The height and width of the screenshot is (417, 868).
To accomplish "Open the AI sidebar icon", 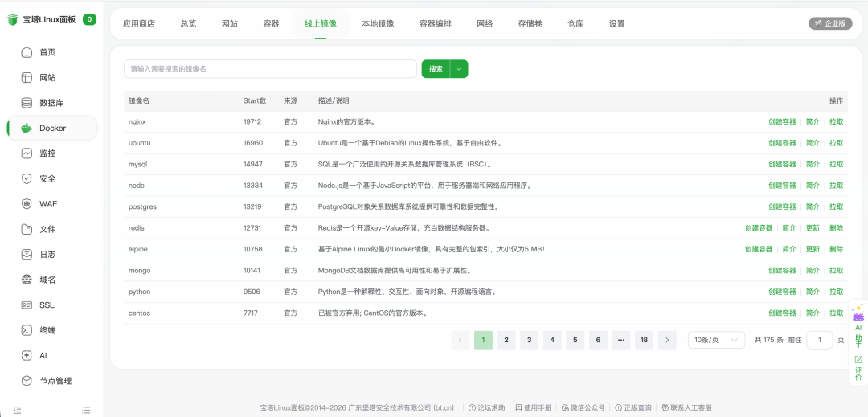I will 27,356.
